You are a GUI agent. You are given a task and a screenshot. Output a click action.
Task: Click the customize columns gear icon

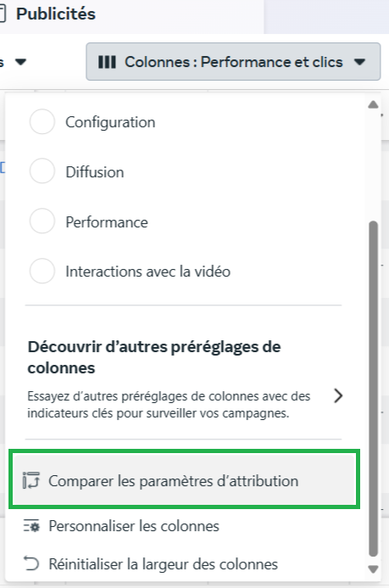pos(31,526)
